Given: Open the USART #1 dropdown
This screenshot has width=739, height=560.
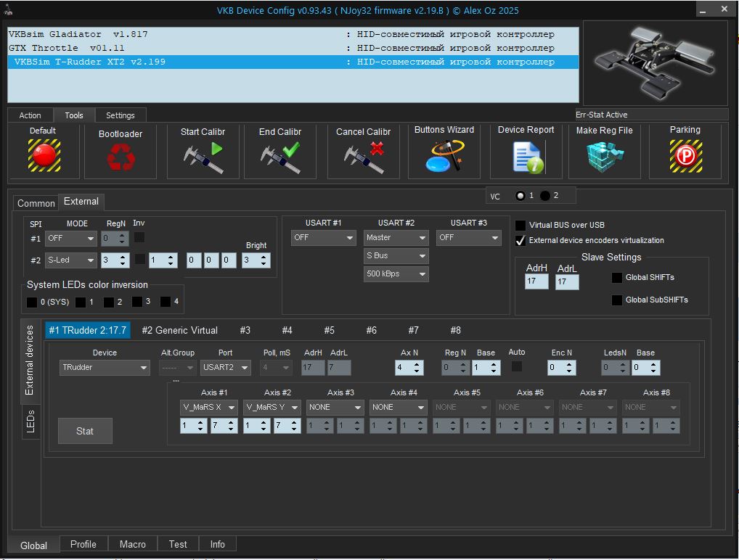Looking at the screenshot, I should tap(323, 238).
